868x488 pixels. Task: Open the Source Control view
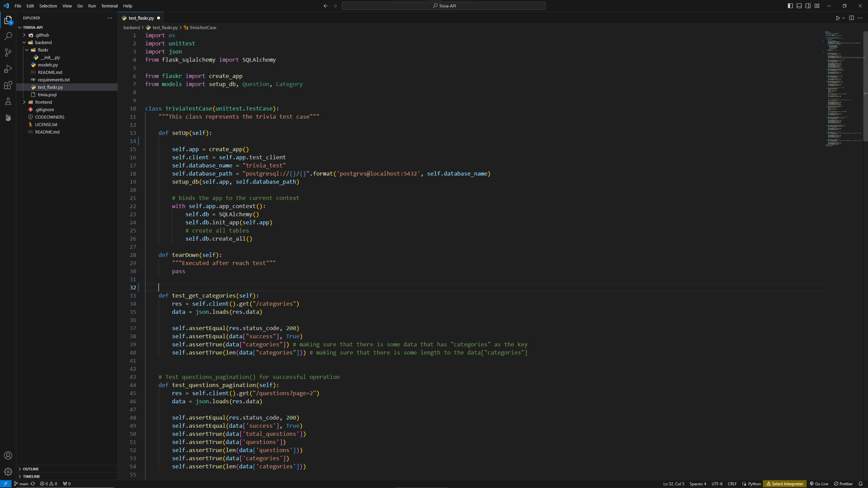click(x=8, y=52)
